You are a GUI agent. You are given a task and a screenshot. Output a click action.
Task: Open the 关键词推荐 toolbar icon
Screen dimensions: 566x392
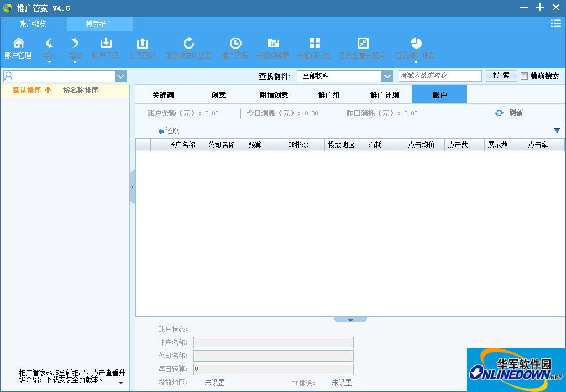coord(272,43)
